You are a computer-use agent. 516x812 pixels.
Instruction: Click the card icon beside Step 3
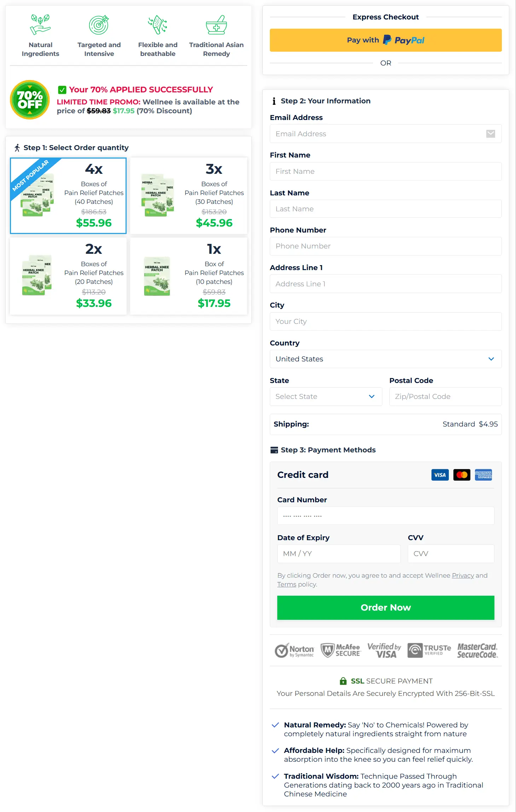(274, 450)
